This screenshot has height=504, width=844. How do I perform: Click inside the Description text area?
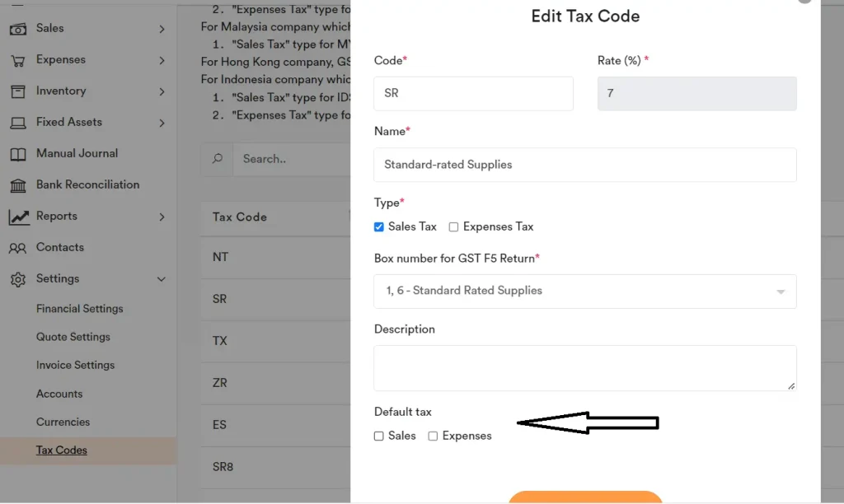point(585,367)
